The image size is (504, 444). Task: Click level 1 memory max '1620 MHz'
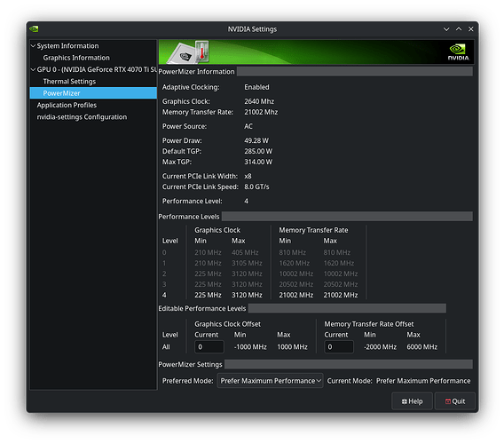[338, 263]
